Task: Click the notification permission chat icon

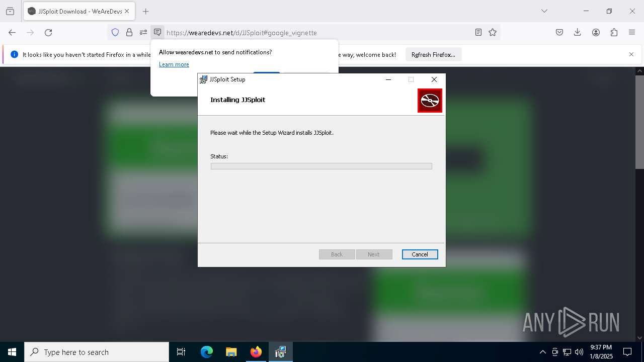Action: (157, 32)
